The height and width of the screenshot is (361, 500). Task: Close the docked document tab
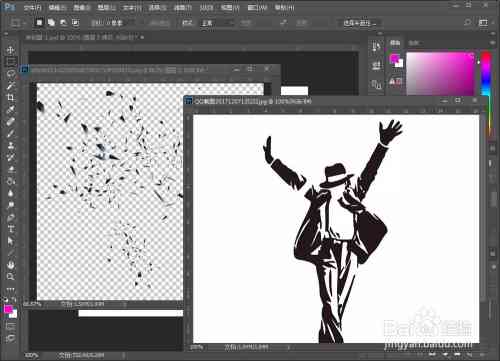(142, 37)
